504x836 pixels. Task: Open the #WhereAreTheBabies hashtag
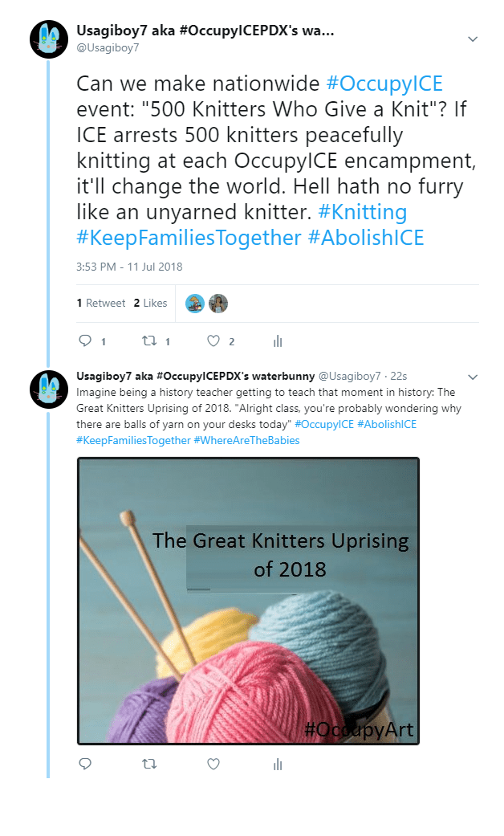pos(246,440)
